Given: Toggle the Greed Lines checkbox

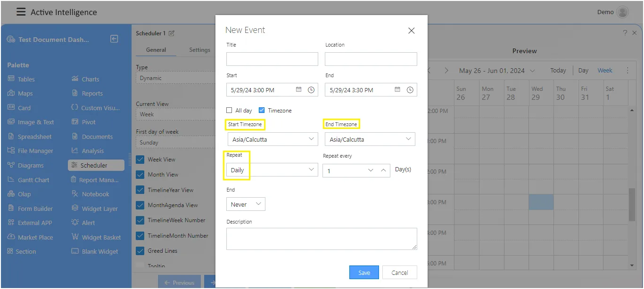Looking at the screenshot, I should tap(140, 251).
